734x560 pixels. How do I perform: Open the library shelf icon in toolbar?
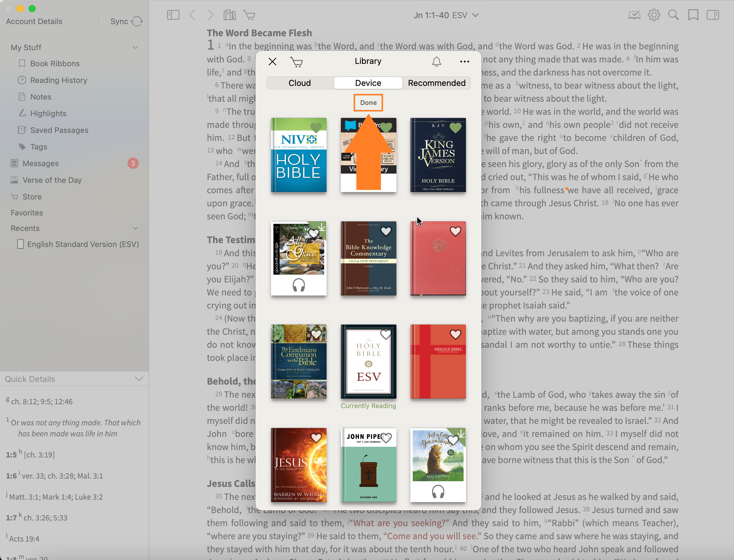tap(230, 15)
